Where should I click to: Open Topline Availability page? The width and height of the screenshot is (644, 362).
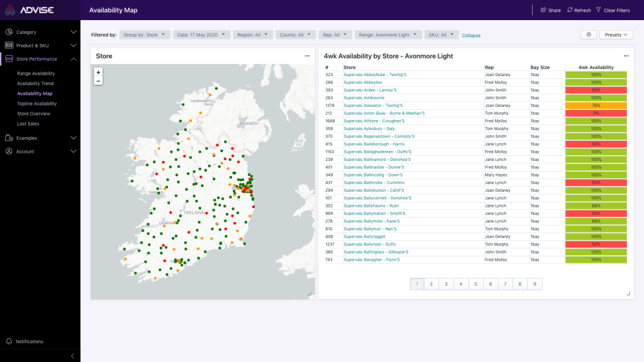(x=37, y=104)
